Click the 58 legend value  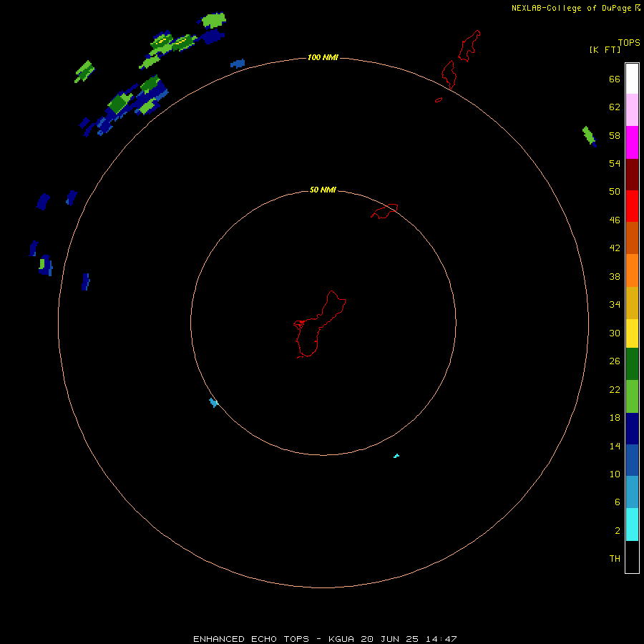[615, 135]
